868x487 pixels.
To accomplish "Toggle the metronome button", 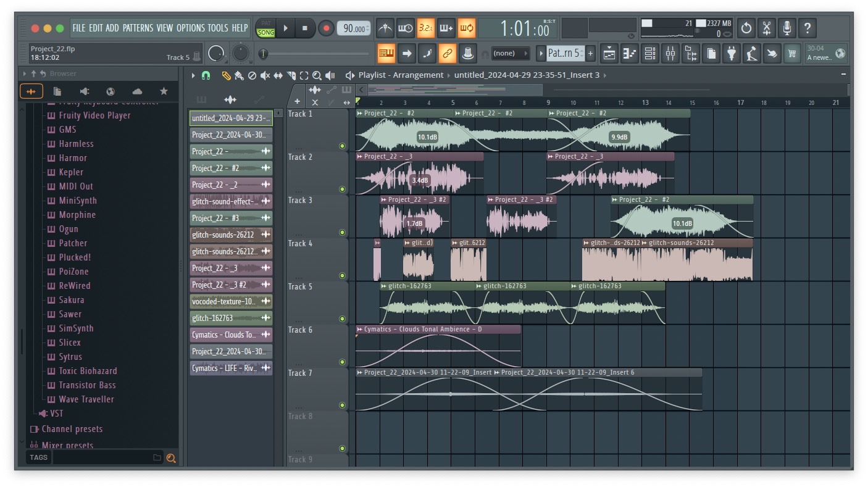I will click(x=385, y=28).
